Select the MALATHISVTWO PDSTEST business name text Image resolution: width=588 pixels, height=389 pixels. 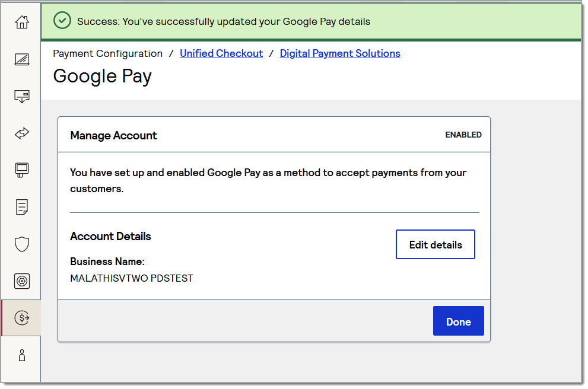click(x=131, y=278)
